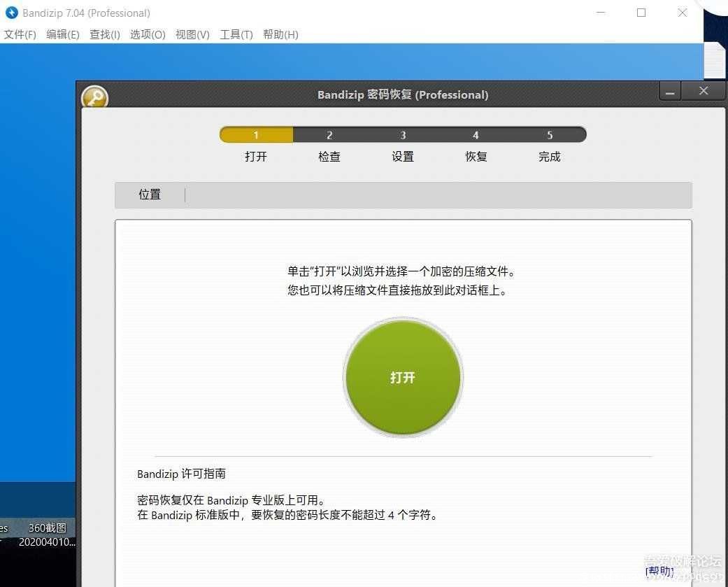The image size is (728, 587).
Task: Open the 查找(I) menu
Action: pyautogui.click(x=104, y=35)
